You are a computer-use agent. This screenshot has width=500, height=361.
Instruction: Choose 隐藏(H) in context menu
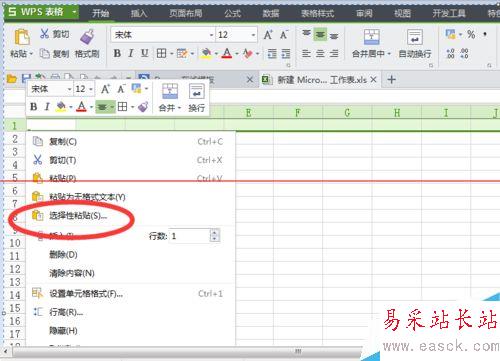pyautogui.click(x=131, y=331)
